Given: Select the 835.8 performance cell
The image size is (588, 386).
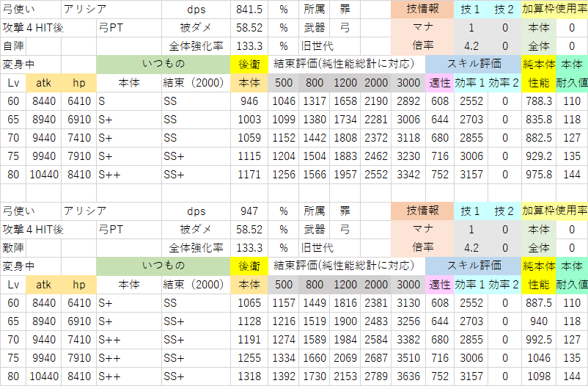Looking at the screenshot, I should (538, 120).
